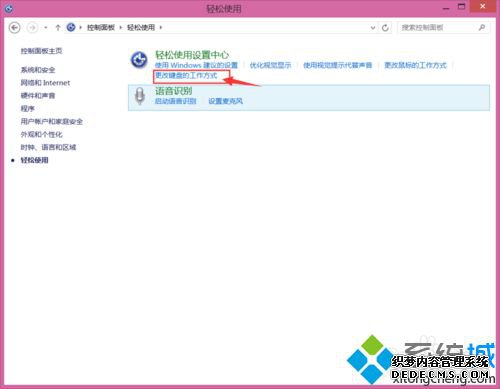Open 硬件和声音 category
This screenshot has height=389, width=500.
click(x=38, y=96)
